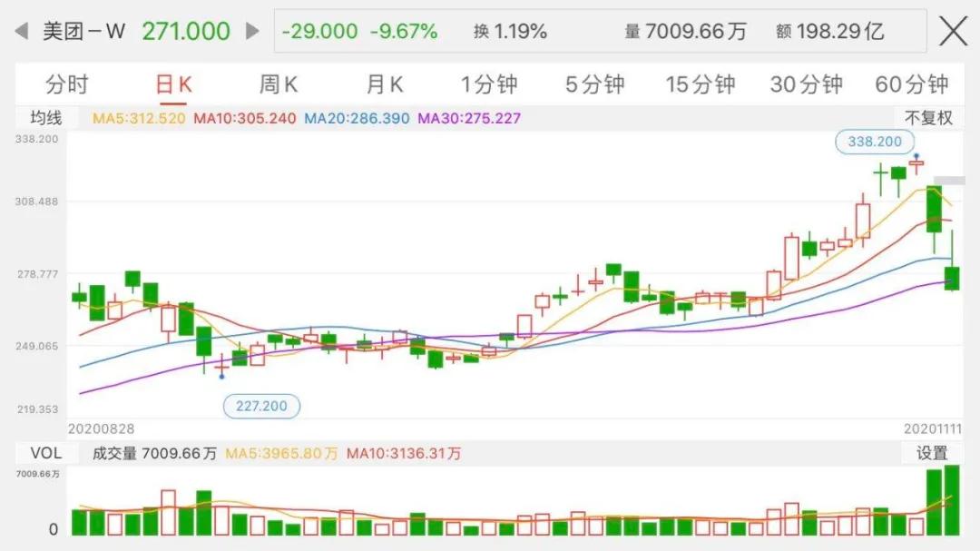Image resolution: width=980 pixels, height=551 pixels.
Task: Switch to 分时 intraday tab
Action: [x=67, y=84]
